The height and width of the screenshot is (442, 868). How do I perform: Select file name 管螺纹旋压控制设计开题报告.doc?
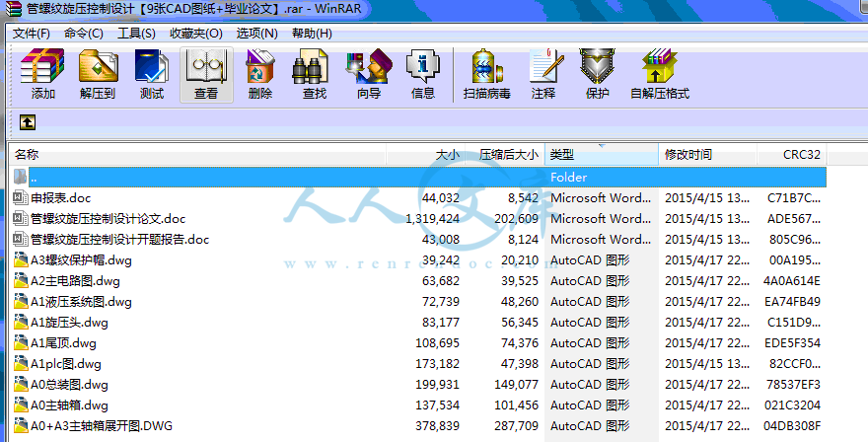coord(119,240)
